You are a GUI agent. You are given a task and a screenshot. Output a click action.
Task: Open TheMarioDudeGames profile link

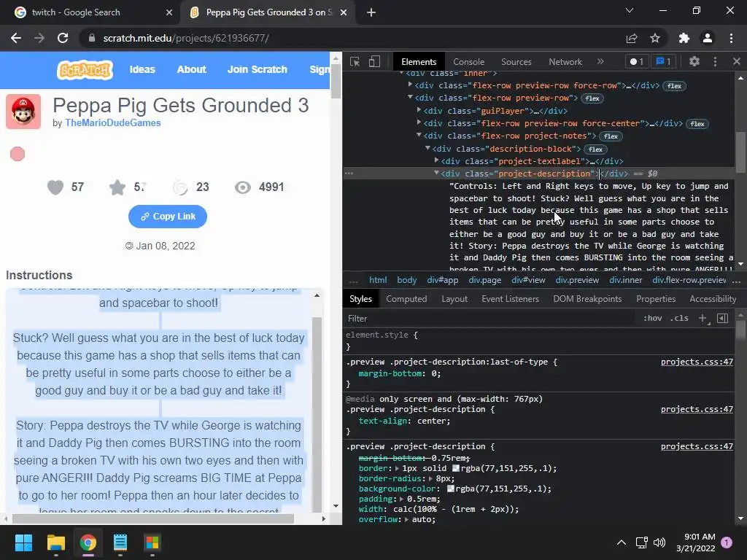pos(113,122)
